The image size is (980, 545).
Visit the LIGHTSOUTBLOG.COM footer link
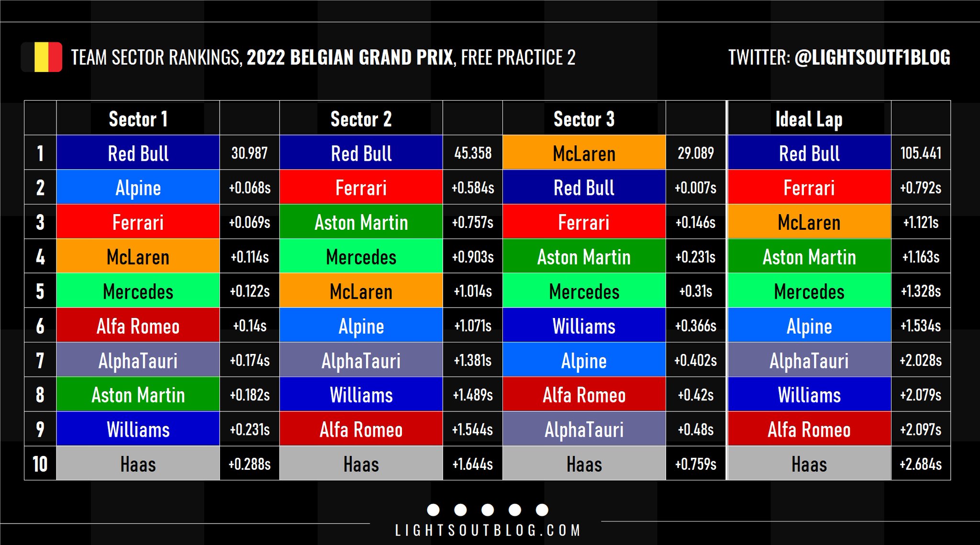(488, 531)
